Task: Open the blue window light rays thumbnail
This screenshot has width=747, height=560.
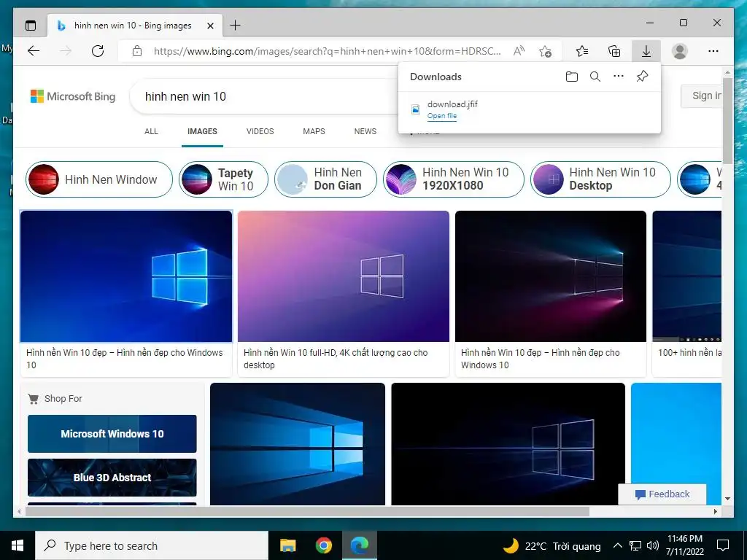Action: (298, 444)
